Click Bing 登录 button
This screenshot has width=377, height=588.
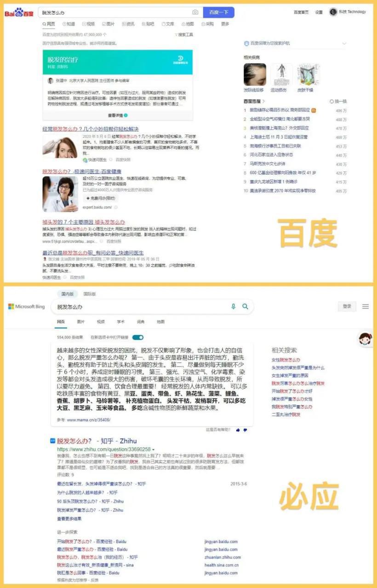pyautogui.click(x=347, y=306)
